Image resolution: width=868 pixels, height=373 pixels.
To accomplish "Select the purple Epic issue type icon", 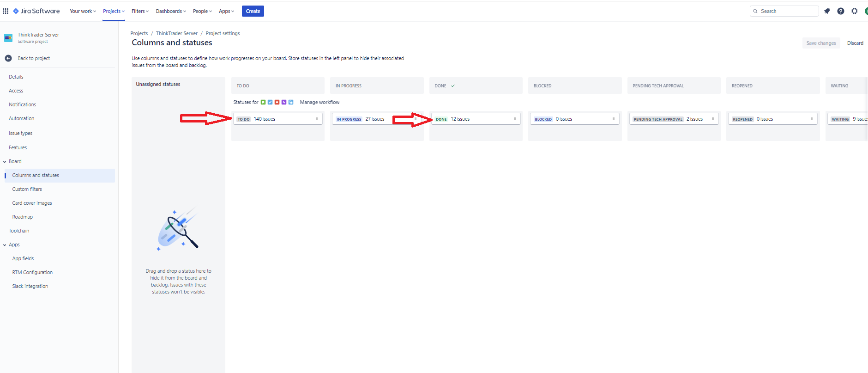I will pos(284,102).
